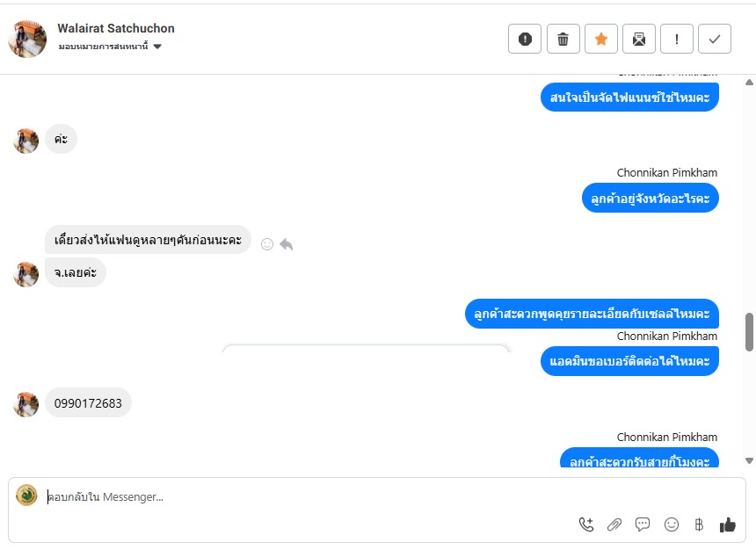This screenshot has height=550, width=756.
Task: Mark the conversation unread with the envelope icon
Action: tap(639, 39)
